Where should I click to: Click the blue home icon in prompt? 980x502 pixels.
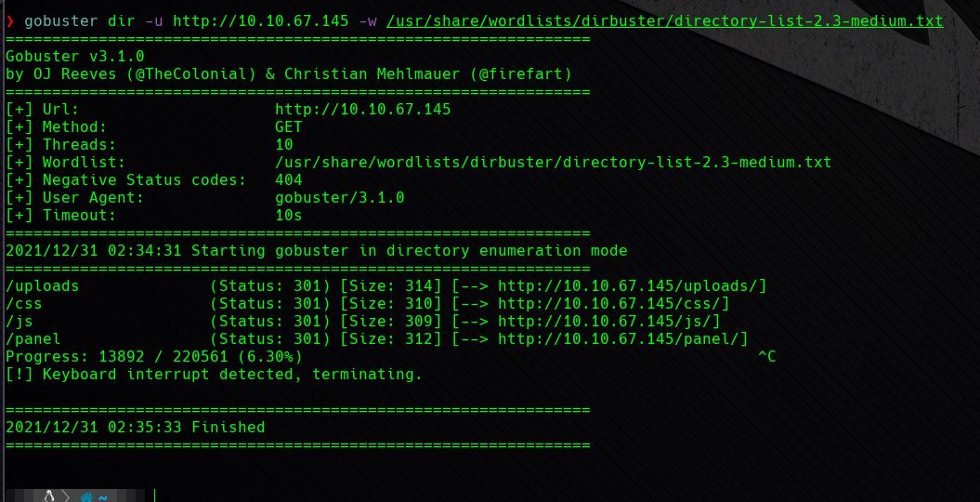86,497
